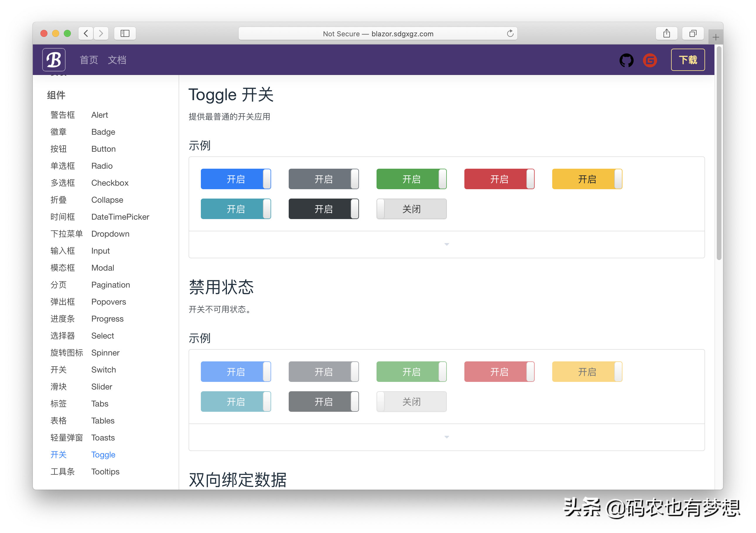Reload the page with refresh icon

coord(510,33)
